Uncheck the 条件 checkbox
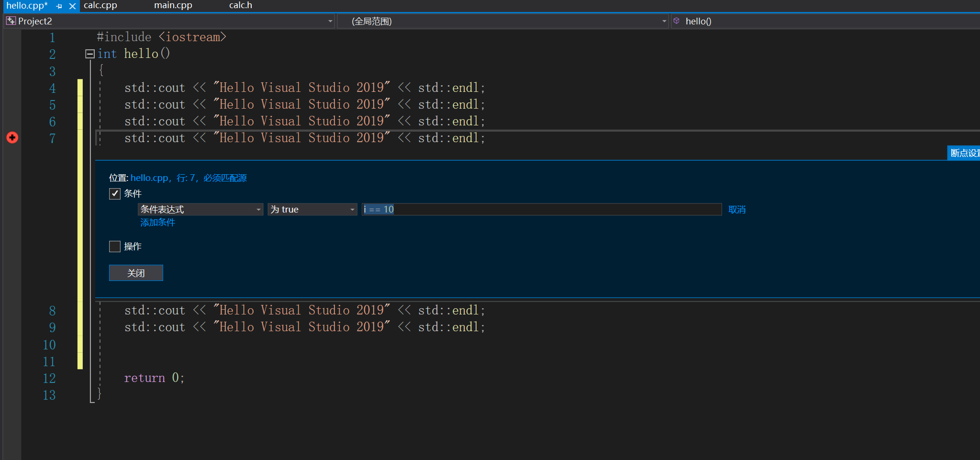The width and height of the screenshot is (980, 460). [115, 193]
